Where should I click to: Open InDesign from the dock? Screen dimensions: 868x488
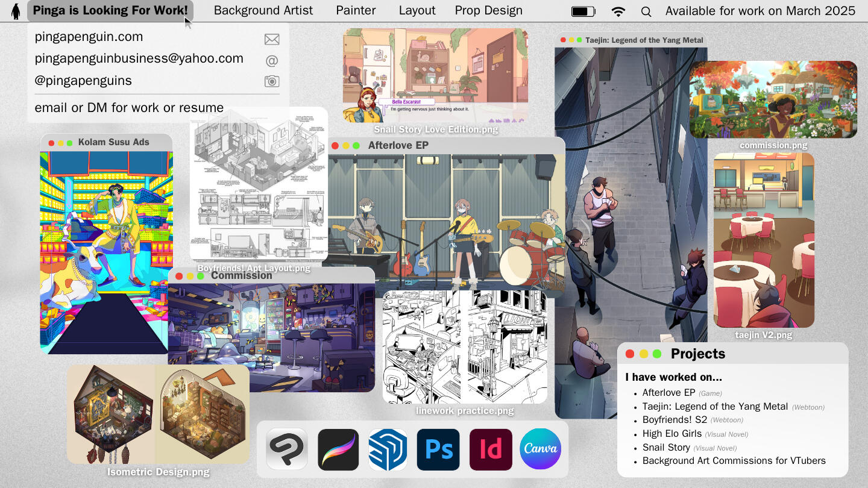tap(491, 449)
